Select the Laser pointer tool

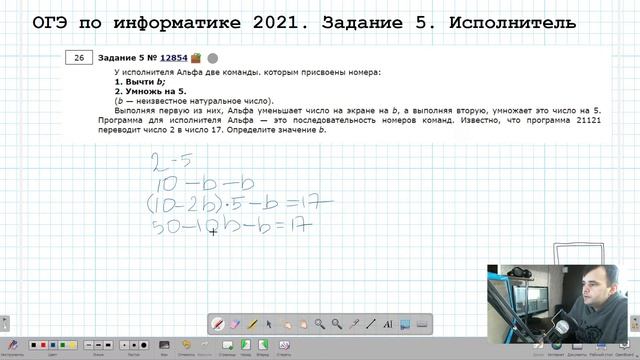[x=354, y=324]
